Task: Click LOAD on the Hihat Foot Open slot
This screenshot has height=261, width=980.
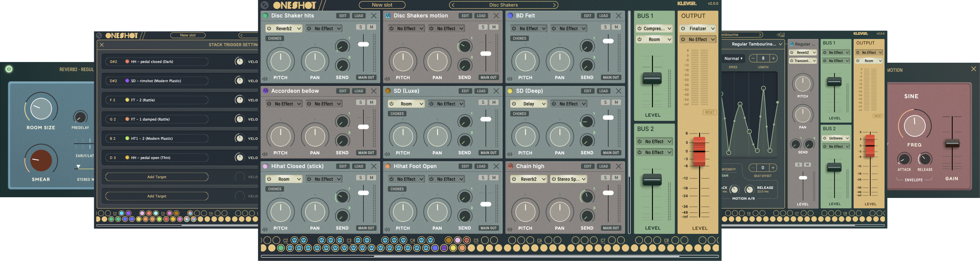Action: pos(481,166)
